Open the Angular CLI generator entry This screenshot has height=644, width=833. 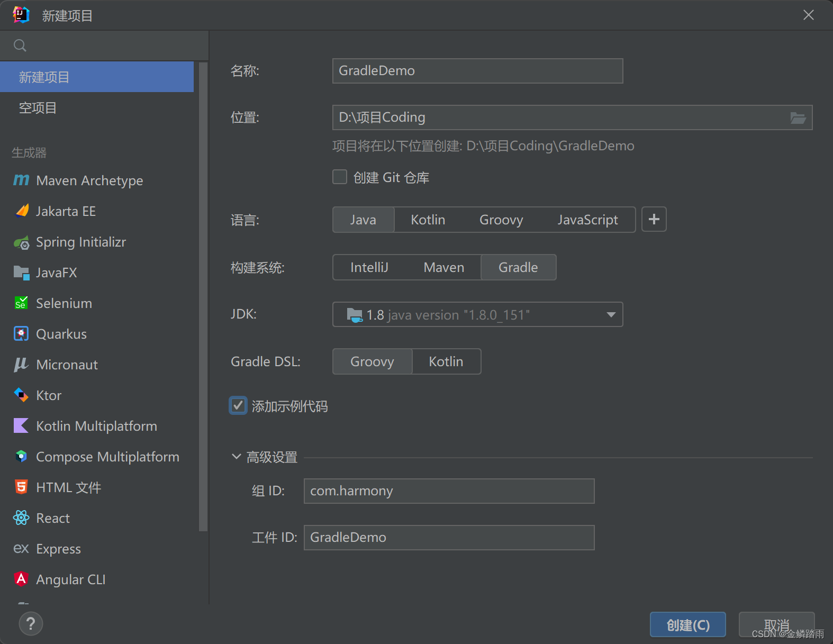(x=97, y=579)
